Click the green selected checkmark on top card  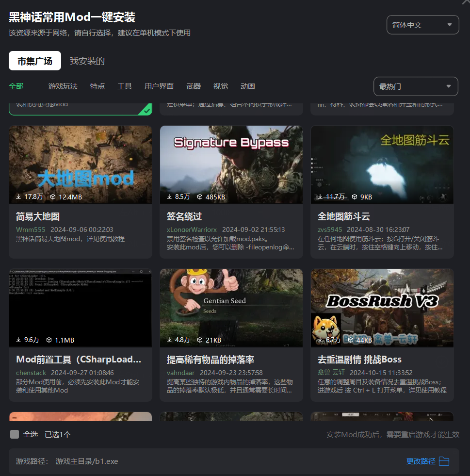pos(147,111)
